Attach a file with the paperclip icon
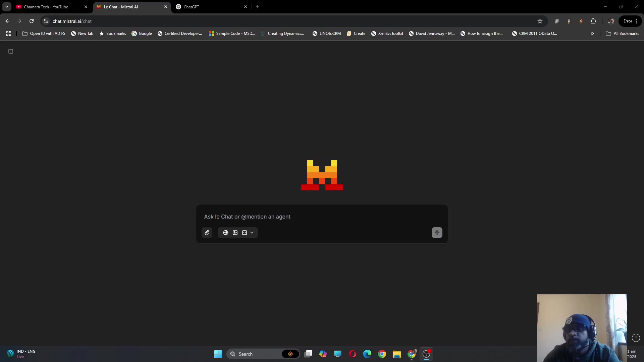 tap(207, 233)
